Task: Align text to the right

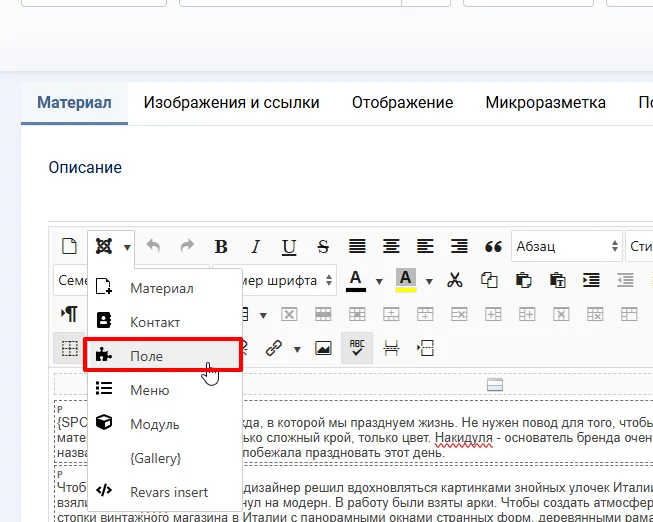Action: (459, 247)
